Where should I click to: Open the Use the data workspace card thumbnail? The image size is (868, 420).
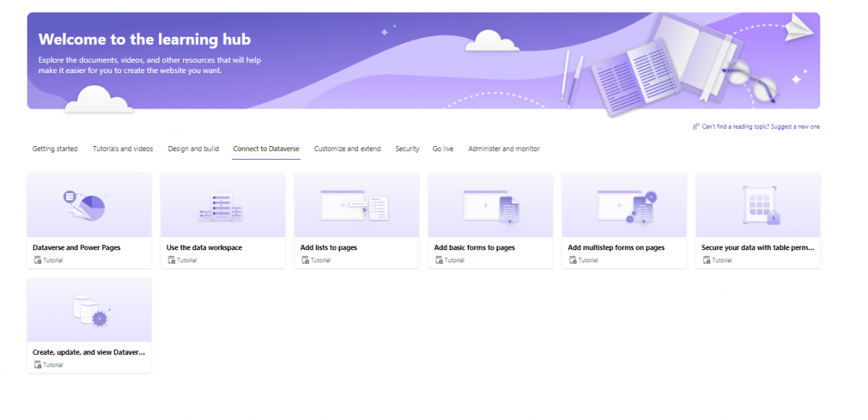pyautogui.click(x=222, y=205)
